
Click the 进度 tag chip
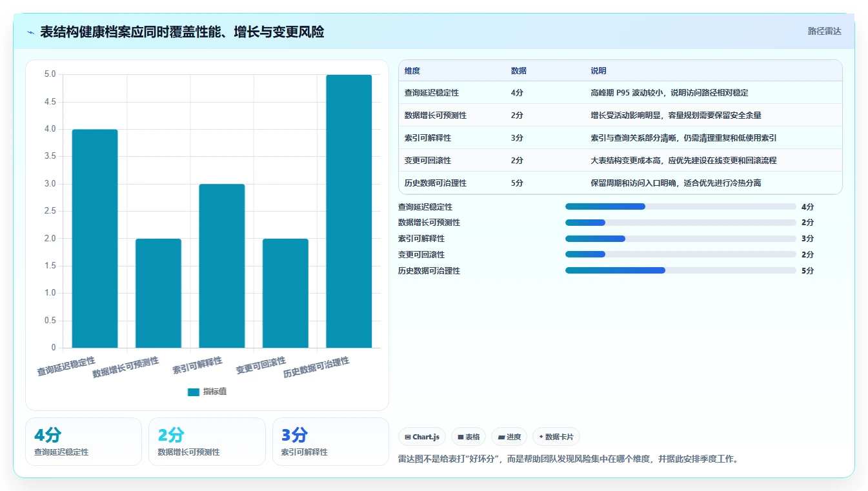coord(509,437)
